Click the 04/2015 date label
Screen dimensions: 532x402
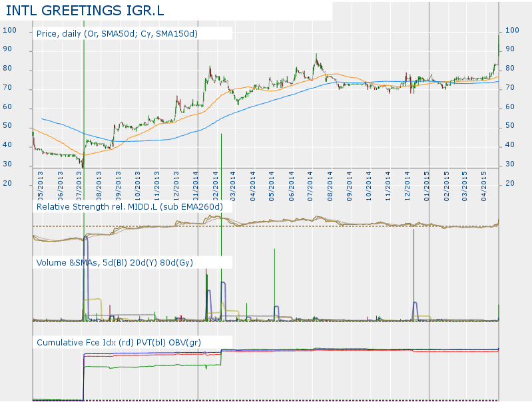pyautogui.click(x=484, y=186)
